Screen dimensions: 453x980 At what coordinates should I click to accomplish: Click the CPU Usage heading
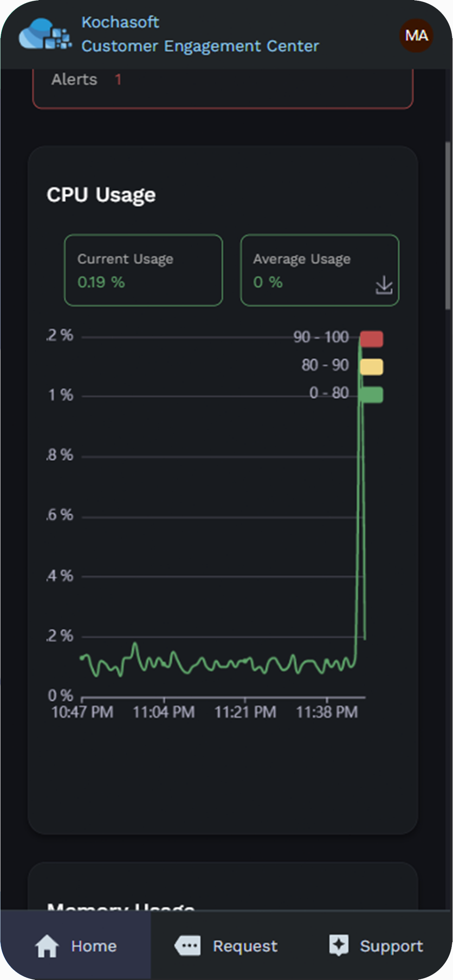(101, 195)
